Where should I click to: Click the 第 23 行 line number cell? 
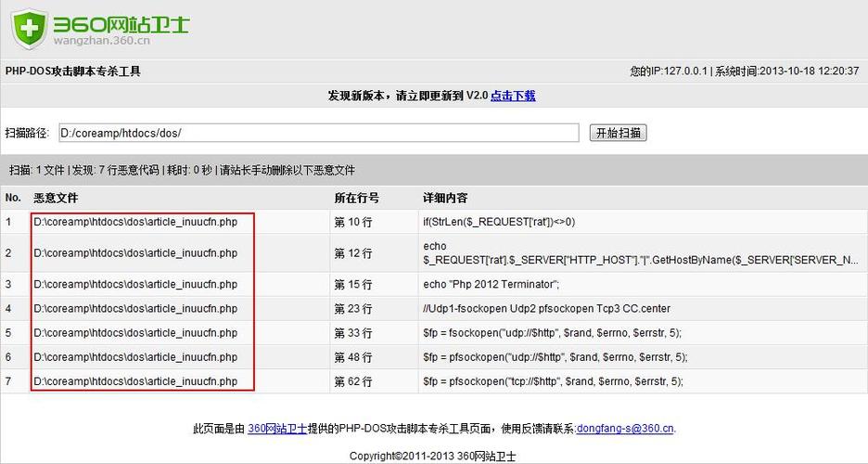point(353,308)
